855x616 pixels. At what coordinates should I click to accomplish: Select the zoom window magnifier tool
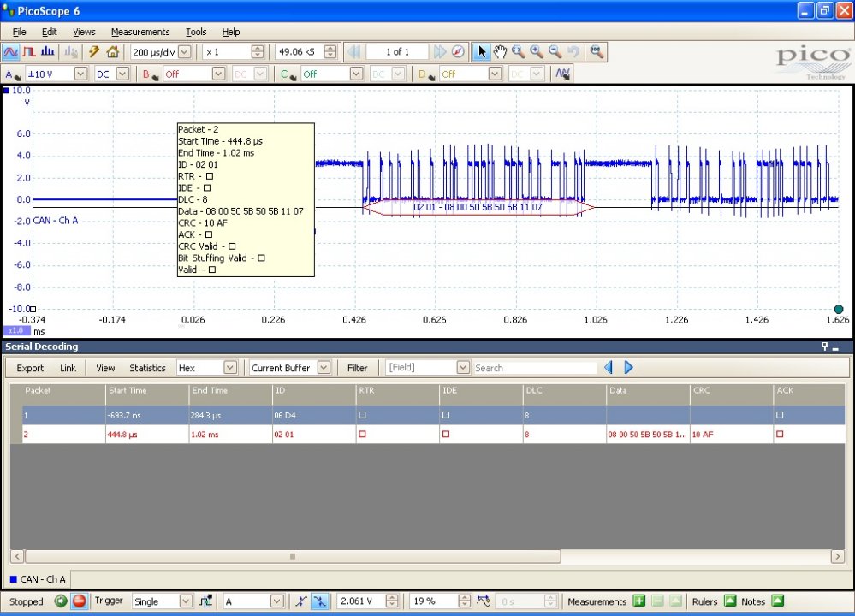[x=518, y=52]
